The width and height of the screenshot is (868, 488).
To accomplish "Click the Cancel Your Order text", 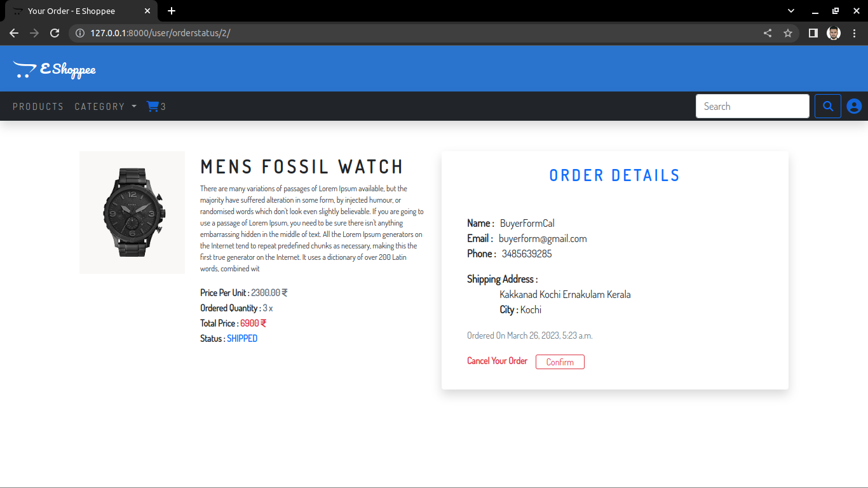I will tap(497, 360).
